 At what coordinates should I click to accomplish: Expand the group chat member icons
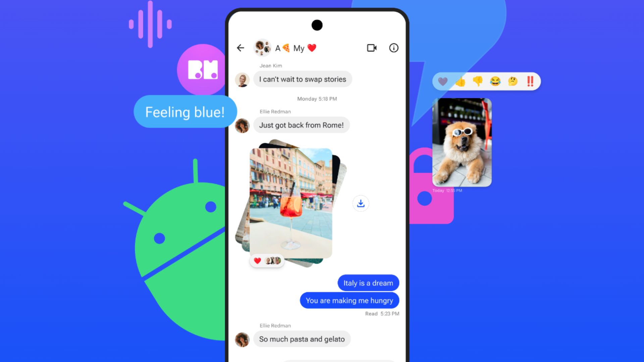click(x=262, y=48)
